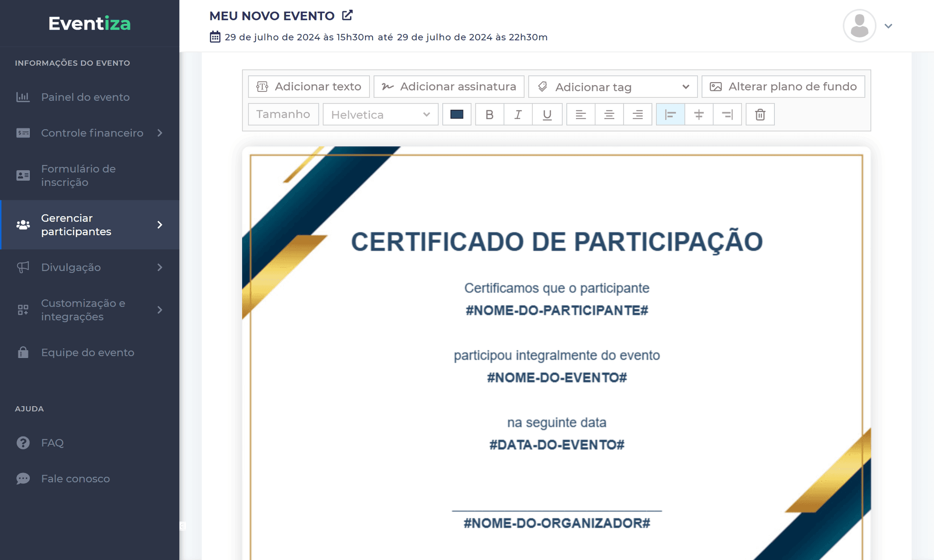Image resolution: width=934 pixels, height=560 pixels.
Task: Click Alterar plano de fundo button
Action: pyautogui.click(x=783, y=87)
